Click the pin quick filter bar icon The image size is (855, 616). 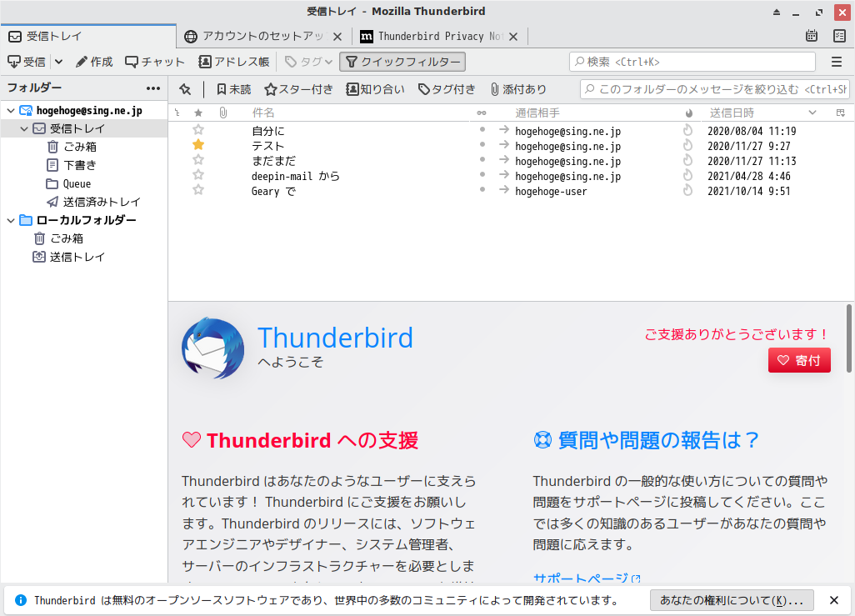[185, 89]
